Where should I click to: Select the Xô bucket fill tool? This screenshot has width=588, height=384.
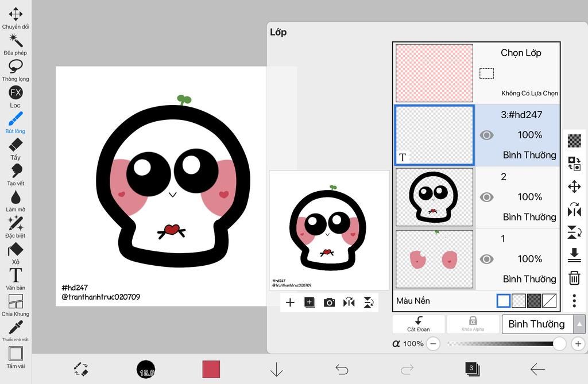[x=16, y=254]
